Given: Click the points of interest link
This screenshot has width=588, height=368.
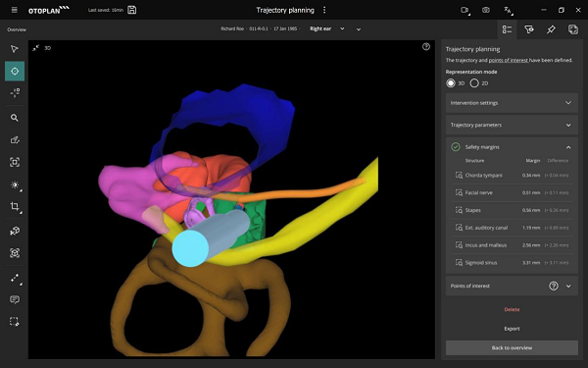Looking at the screenshot, I should click(509, 60).
